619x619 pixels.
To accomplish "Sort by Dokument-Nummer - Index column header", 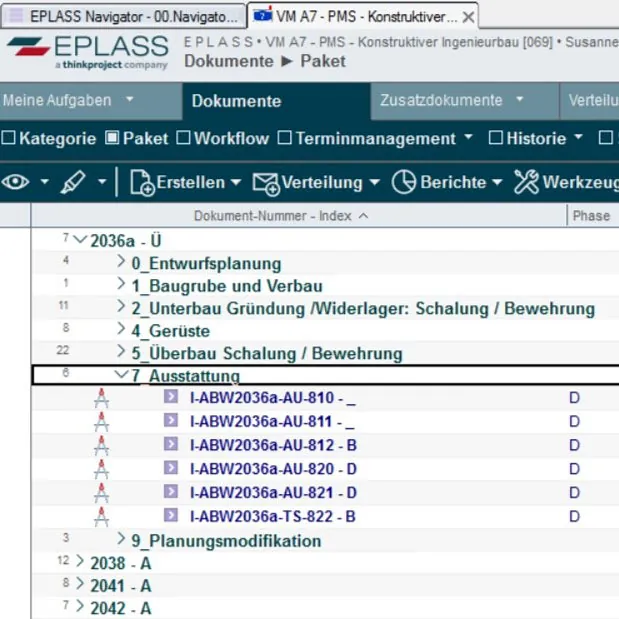I will [280, 216].
